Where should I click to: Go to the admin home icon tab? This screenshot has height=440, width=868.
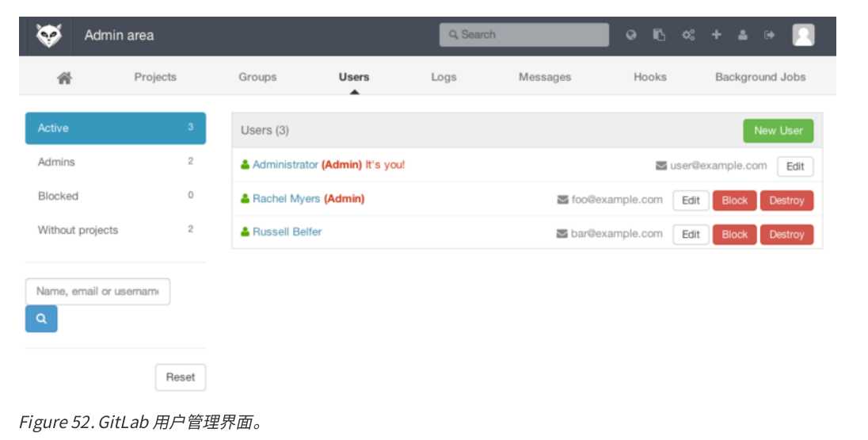click(x=65, y=78)
